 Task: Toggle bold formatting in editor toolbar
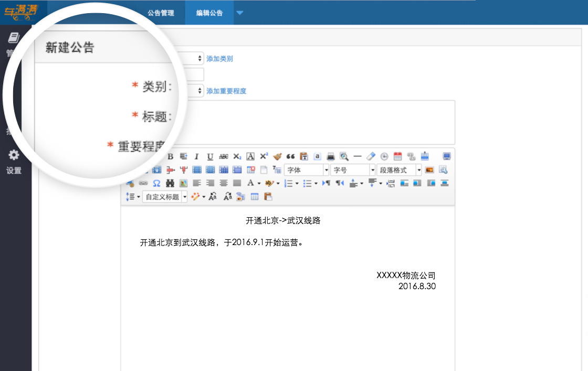pos(170,156)
